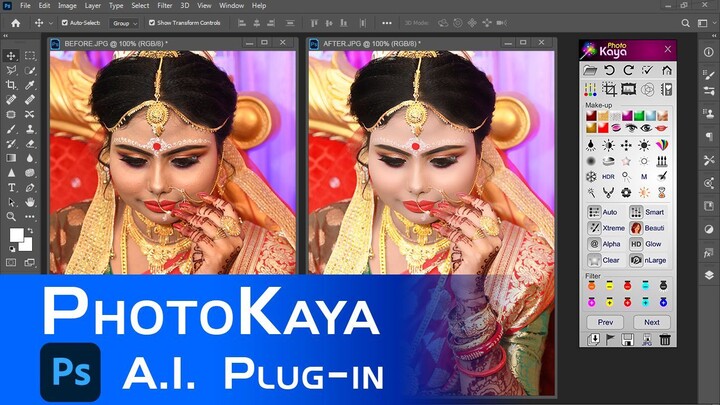This screenshot has width=720, height=405.
Task: Click the PhotoKaya undo arrow icon
Action: click(x=609, y=70)
